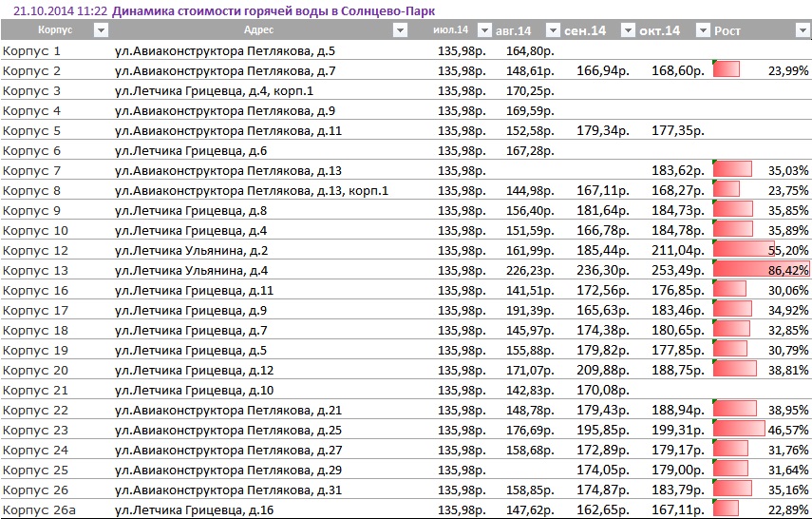Select growth percentage 22,89%
The width and height of the screenshot is (812, 519).
click(788, 510)
